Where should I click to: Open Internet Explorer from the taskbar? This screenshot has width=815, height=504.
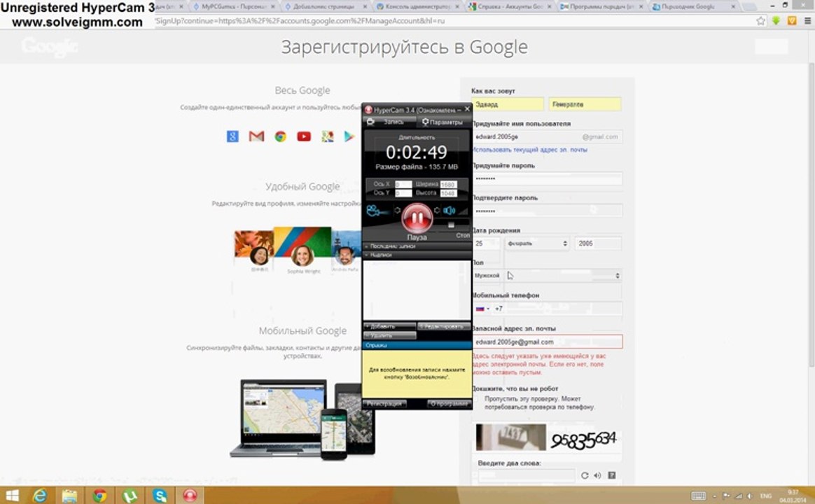pos(40,496)
